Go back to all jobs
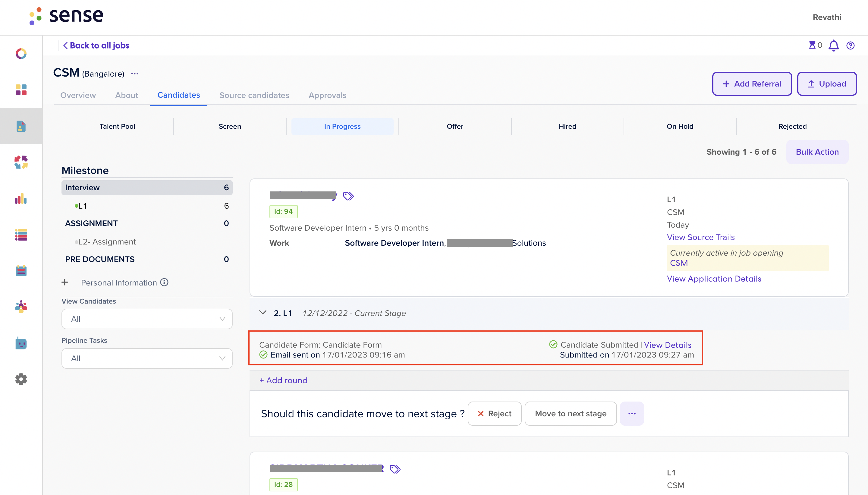 point(96,46)
